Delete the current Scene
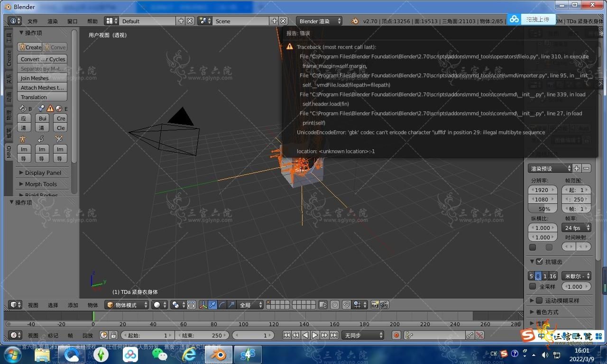This screenshot has height=364, width=607. (283, 21)
